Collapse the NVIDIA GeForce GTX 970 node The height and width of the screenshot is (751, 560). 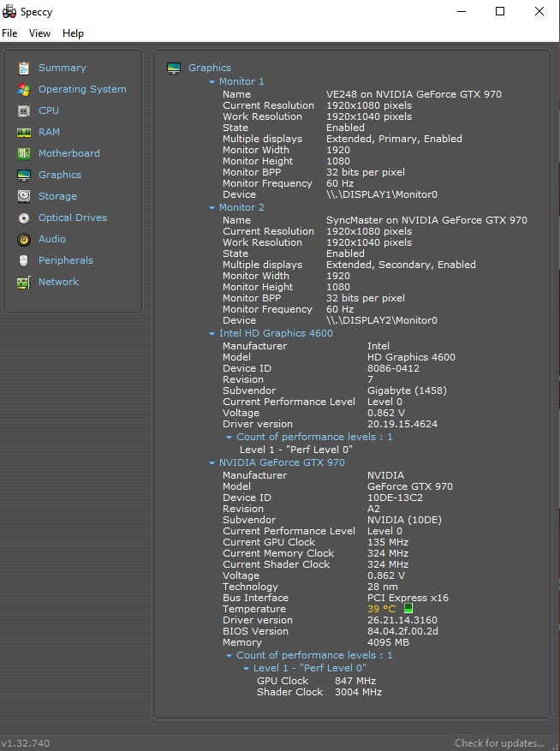(211, 463)
